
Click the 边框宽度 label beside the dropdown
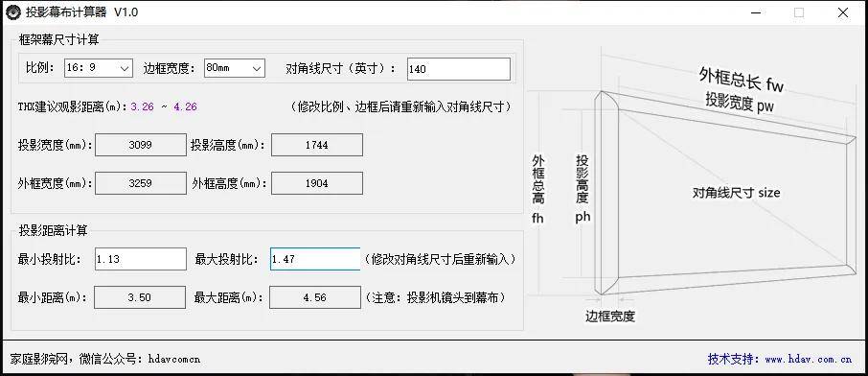pos(170,68)
